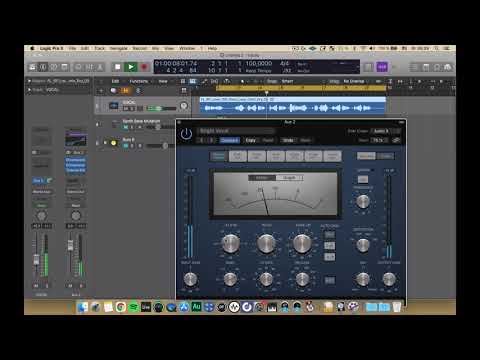Switch compressor display to Meter
This screenshot has height=360, width=480.
[x=262, y=178]
